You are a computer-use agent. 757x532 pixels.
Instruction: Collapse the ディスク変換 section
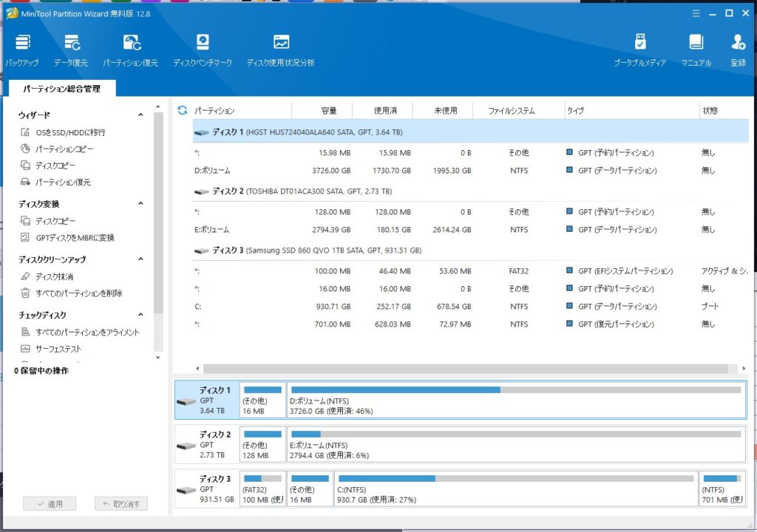140,204
